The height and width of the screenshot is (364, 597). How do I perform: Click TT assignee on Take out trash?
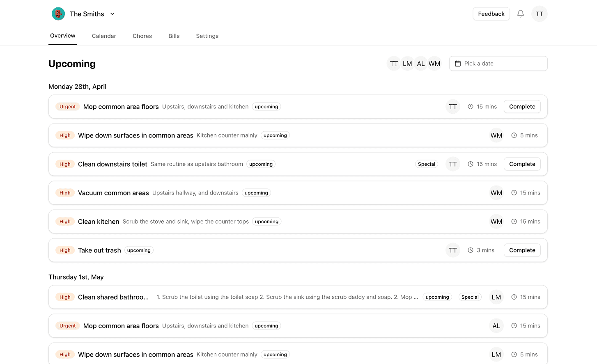coord(453,250)
